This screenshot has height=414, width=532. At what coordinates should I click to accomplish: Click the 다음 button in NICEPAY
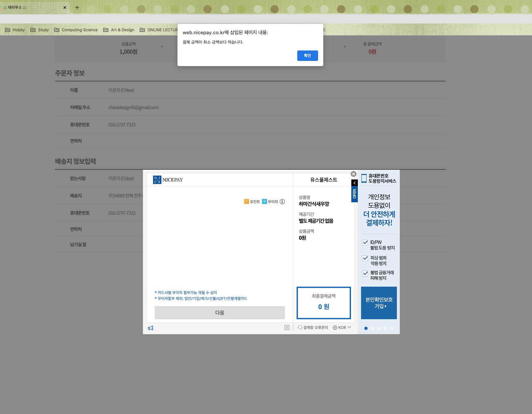pyautogui.click(x=220, y=313)
